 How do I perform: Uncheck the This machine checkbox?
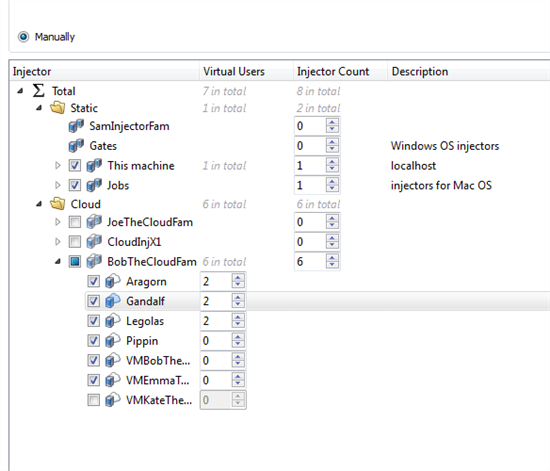75,166
